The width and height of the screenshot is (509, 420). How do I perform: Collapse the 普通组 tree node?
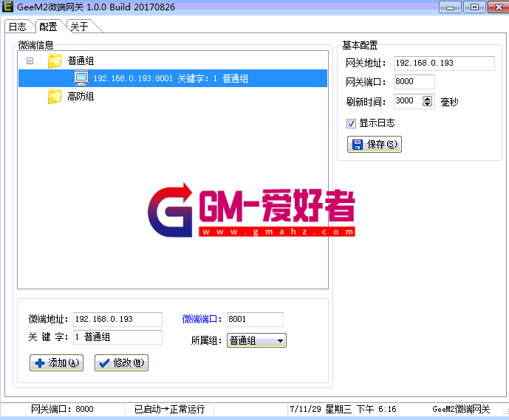click(30, 61)
